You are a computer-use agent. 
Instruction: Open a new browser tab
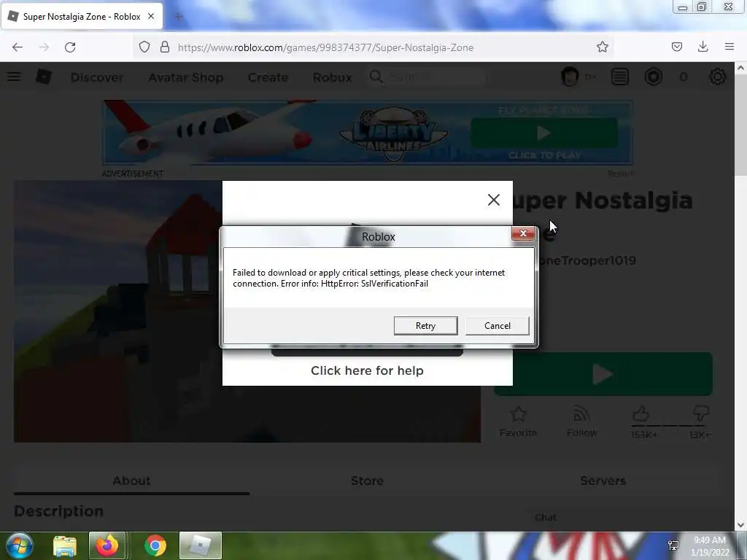point(179,16)
